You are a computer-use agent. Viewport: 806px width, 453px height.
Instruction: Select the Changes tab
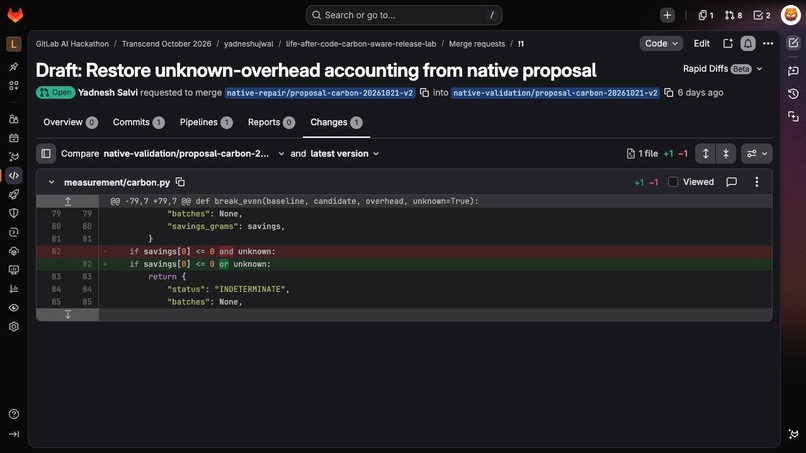click(x=336, y=122)
